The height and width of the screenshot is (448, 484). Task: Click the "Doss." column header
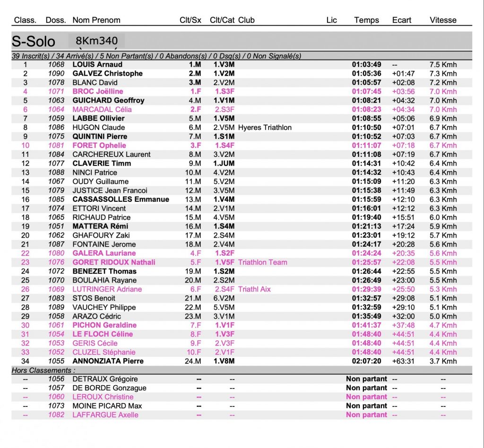tap(56, 20)
